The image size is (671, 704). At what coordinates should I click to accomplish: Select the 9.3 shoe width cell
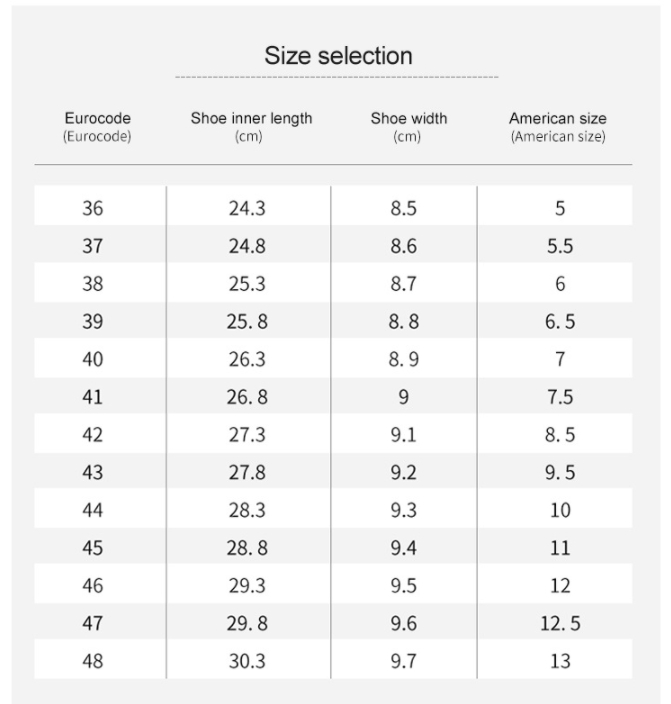tap(403, 510)
